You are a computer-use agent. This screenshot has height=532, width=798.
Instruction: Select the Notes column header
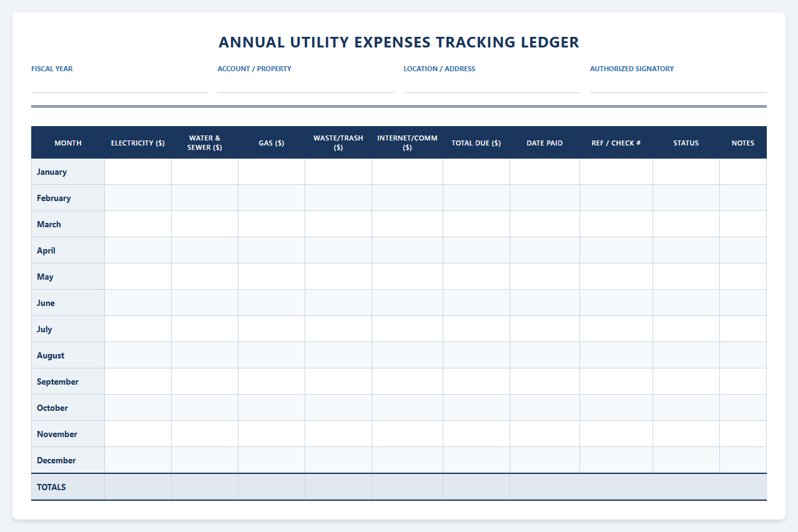[x=743, y=143]
